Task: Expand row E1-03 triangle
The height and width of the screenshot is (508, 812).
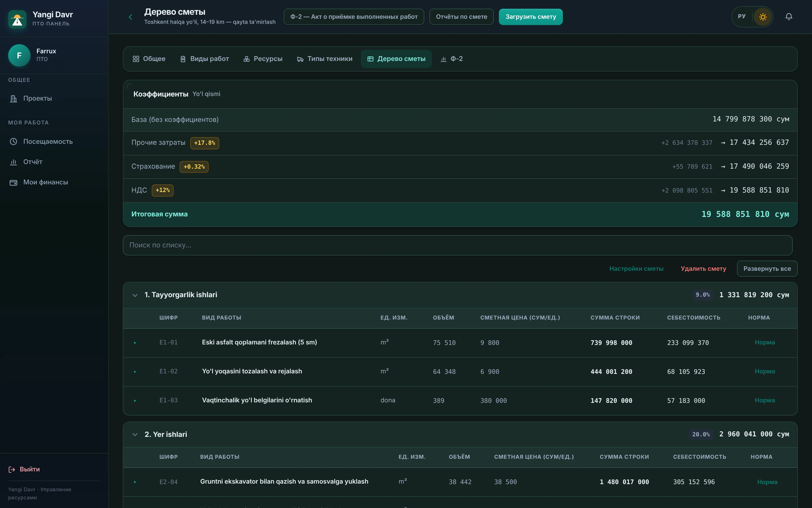Action: click(135, 401)
